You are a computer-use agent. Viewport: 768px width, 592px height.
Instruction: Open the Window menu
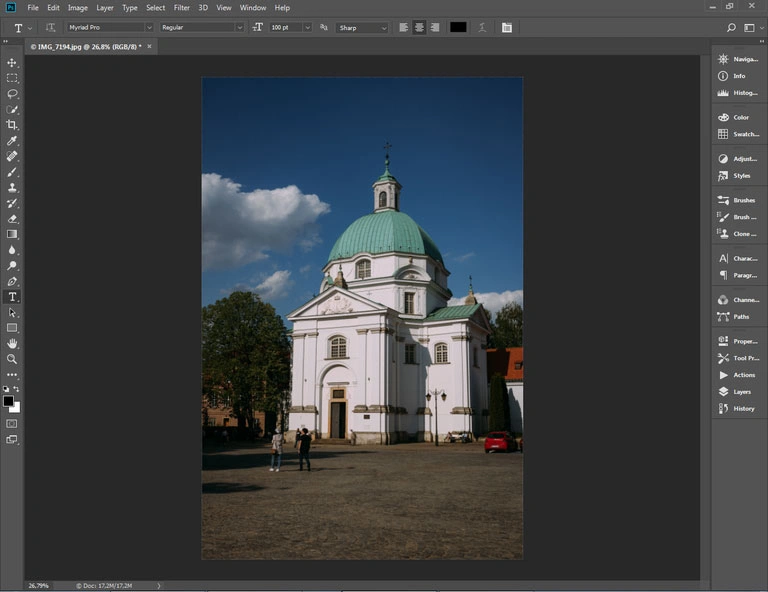pos(253,8)
